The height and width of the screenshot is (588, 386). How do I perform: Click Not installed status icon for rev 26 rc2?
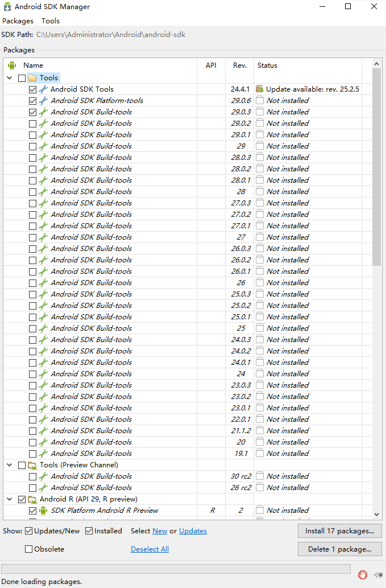click(260, 487)
